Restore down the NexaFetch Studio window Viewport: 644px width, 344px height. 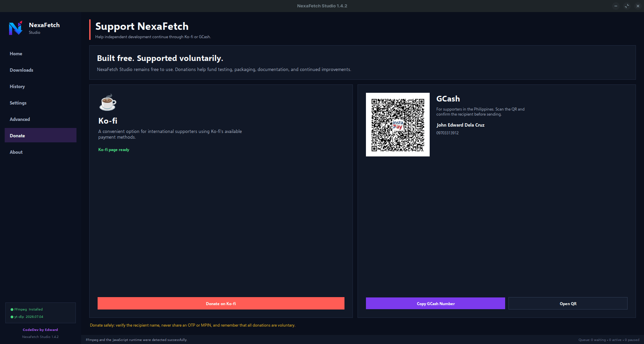coord(627,6)
